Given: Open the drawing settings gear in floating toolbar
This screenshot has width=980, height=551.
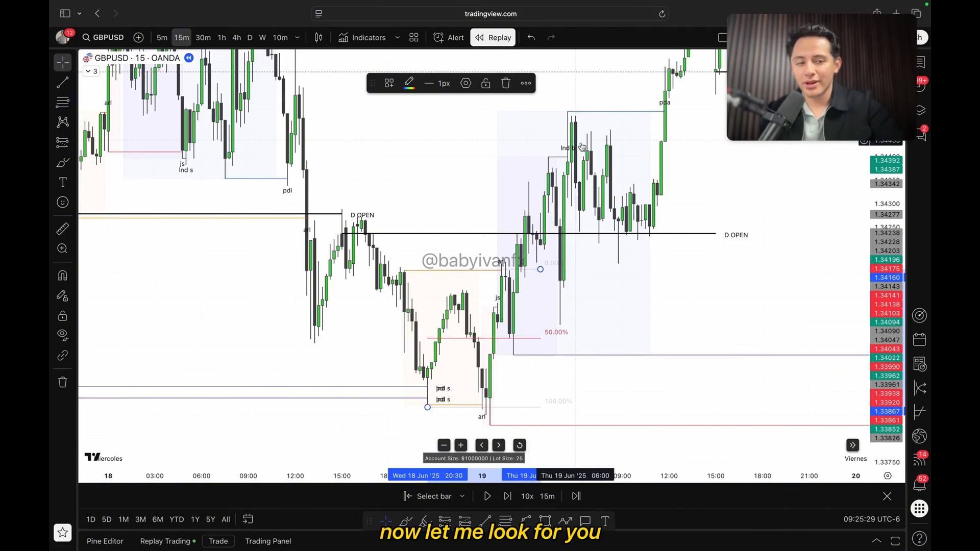Looking at the screenshot, I should 465,83.
